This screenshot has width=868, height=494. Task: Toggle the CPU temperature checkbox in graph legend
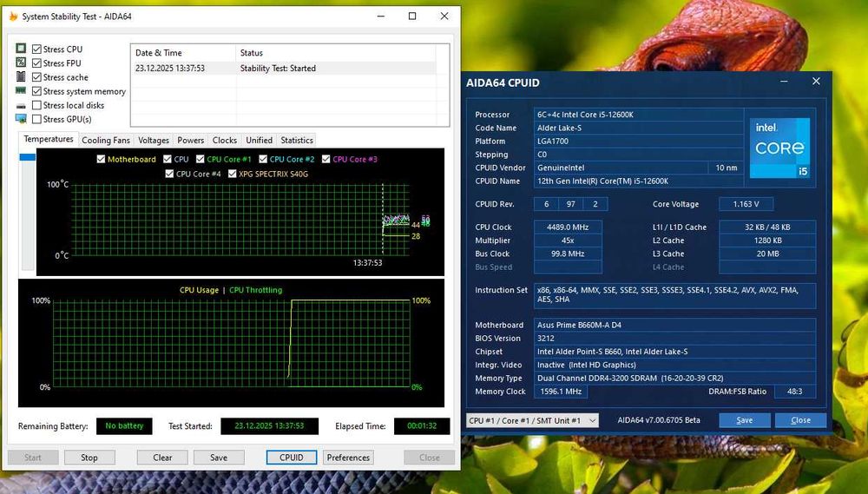pyautogui.click(x=168, y=159)
